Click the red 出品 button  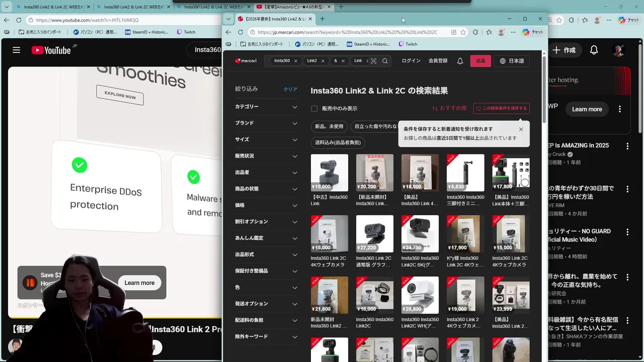pyautogui.click(x=480, y=61)
